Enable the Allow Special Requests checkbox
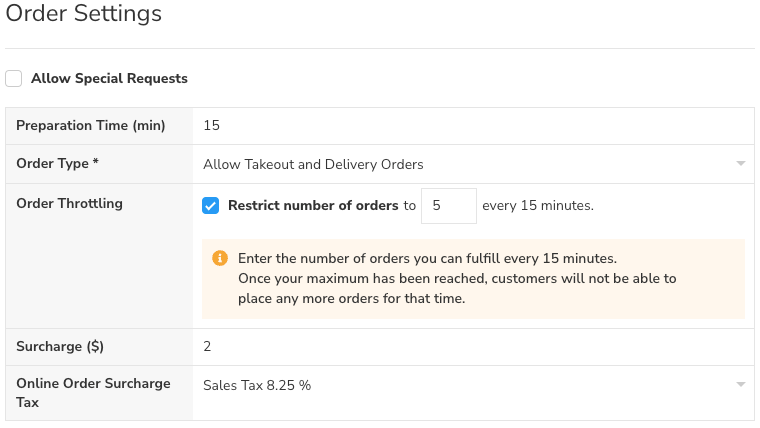Viewport: 760px width, 428px height. pos(14,78)
